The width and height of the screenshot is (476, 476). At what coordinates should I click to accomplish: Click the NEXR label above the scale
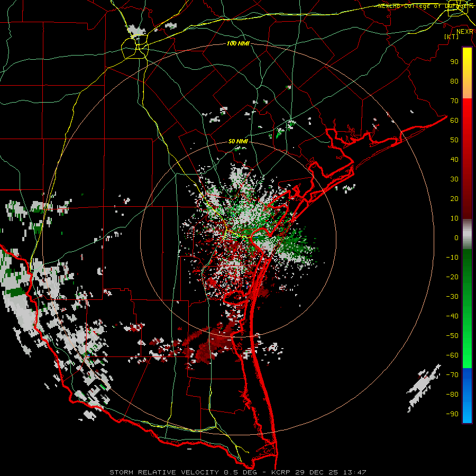pyautogui.click(x=465, y=32)
